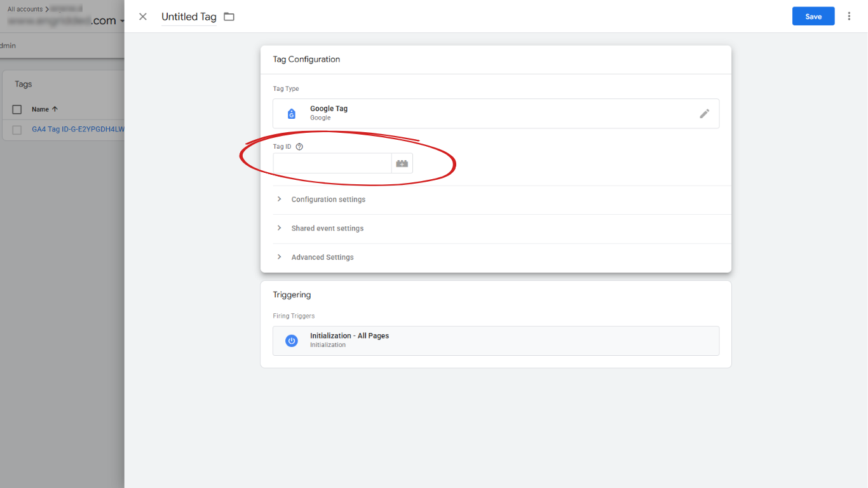This screenshot has height=488, width=868.
Task: Save the Untitled Tag
Action: (x=813, y=16)
